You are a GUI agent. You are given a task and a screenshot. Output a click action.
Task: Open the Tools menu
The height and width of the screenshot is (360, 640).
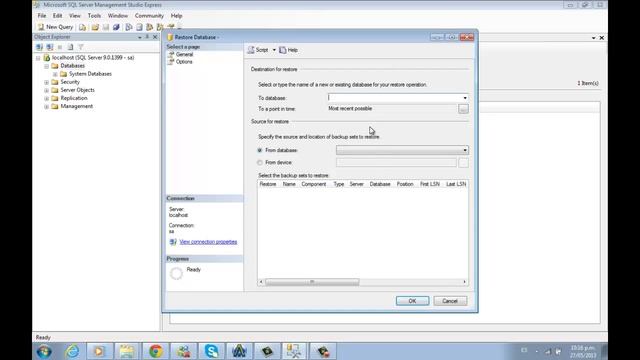point(94,16)
